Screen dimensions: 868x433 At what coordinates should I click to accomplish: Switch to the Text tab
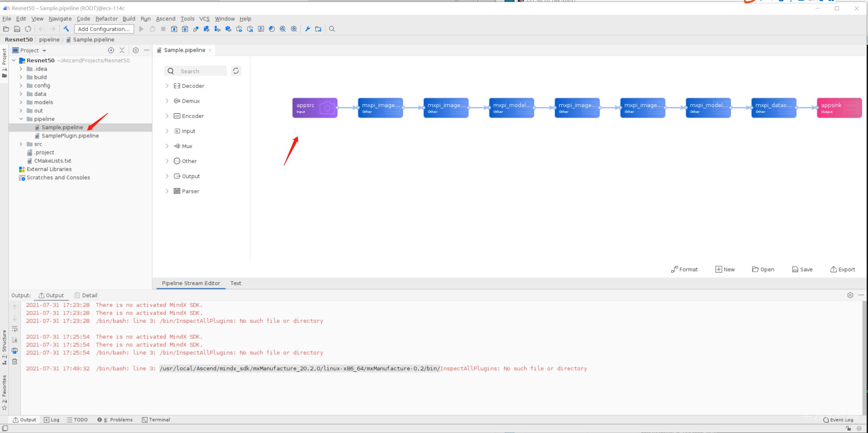tap(236, 283)
